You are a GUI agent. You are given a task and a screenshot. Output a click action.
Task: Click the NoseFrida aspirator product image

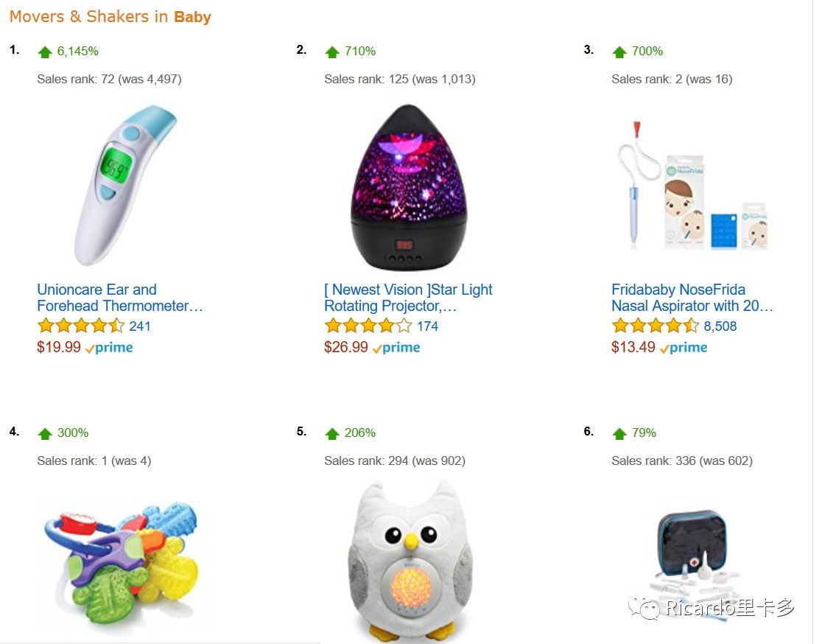[693, 186]
